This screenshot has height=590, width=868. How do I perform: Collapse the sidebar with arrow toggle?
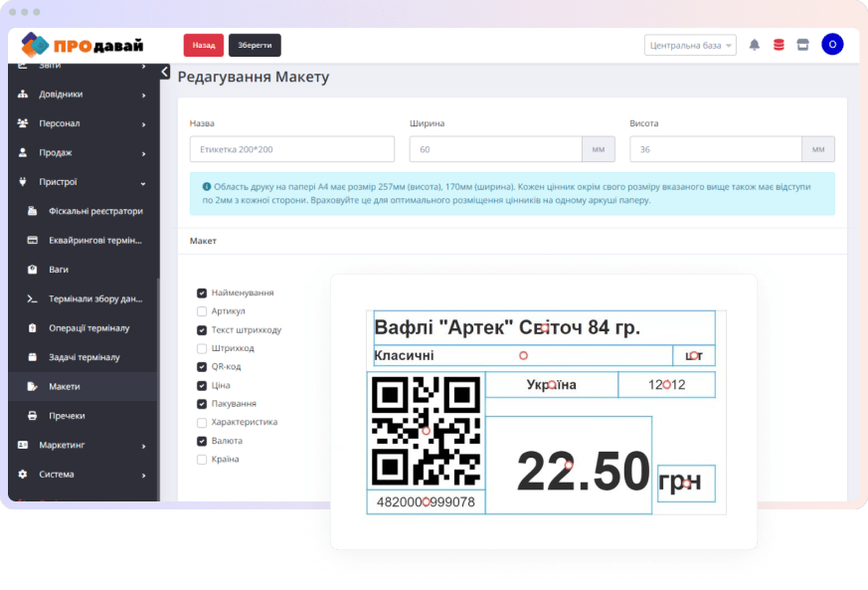pos(165,72)
